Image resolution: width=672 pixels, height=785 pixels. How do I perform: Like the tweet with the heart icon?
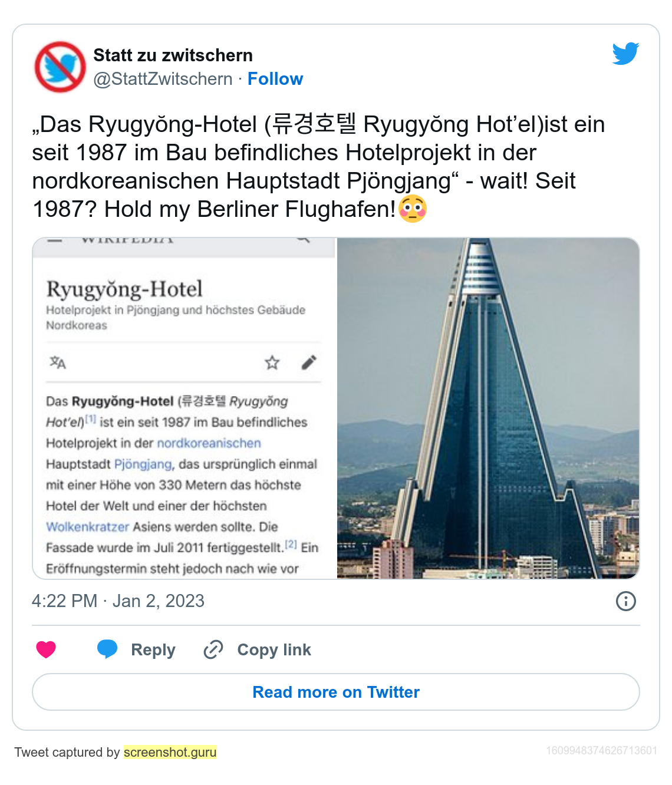(46, 649)
